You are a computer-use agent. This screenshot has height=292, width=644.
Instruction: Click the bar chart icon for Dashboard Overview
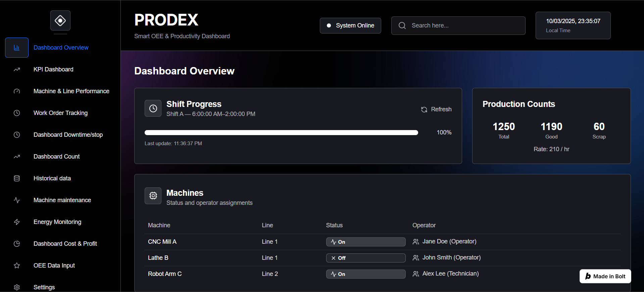17,48
